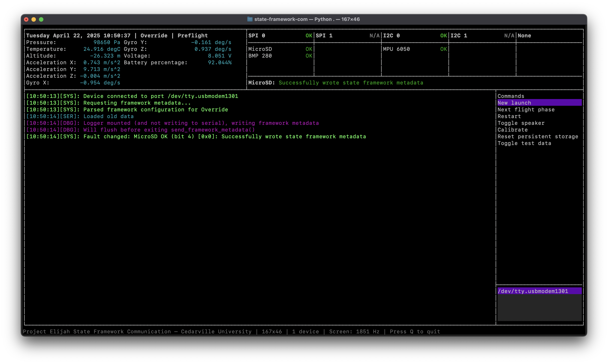Click Gyro Y value -0.161 deg/s
The height and width of the screenshot is (364, 608).
(211, 42)
